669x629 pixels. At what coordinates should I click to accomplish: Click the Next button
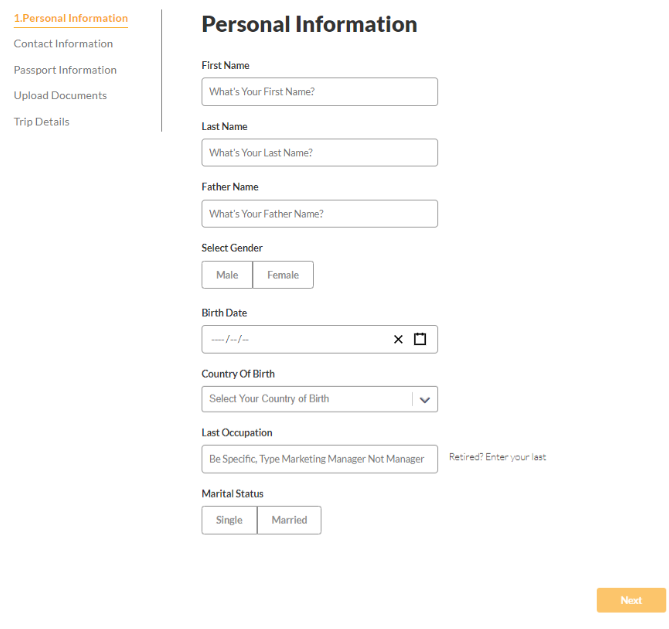click(631, 600)
